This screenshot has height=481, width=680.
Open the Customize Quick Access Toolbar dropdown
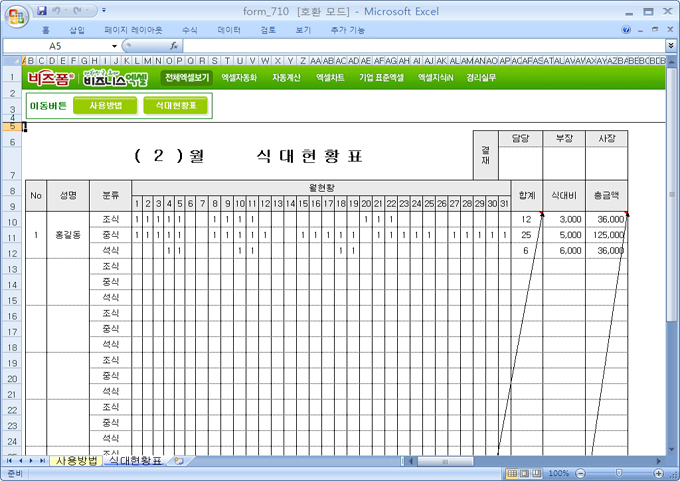point(104,11)
